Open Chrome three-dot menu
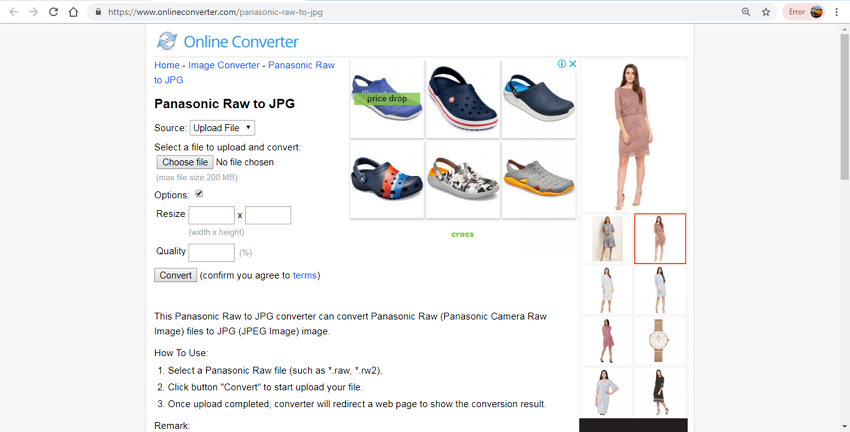Screen dimensions: 850x432 point(837,12)
